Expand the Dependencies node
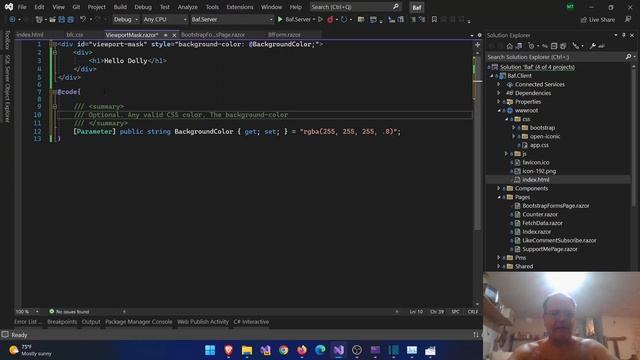The width and height of the screenshot is (640, 360). 499,93
